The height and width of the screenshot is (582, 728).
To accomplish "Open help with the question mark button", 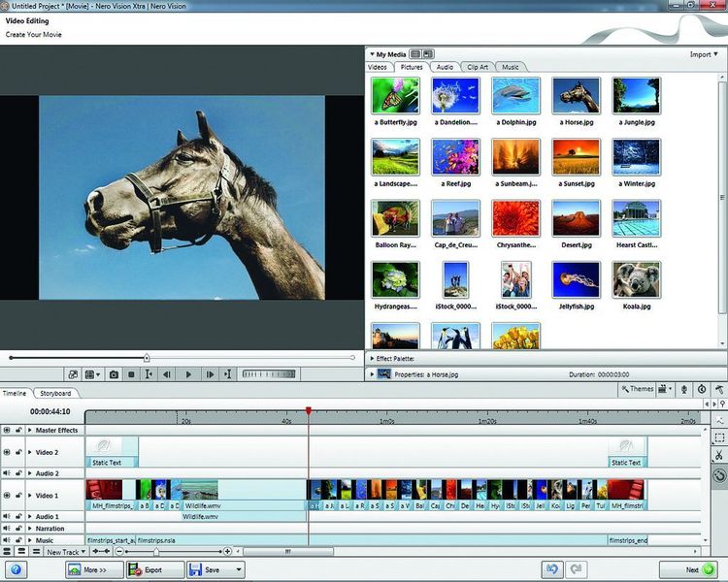I will pyautogui.click(x=16, y=569).
